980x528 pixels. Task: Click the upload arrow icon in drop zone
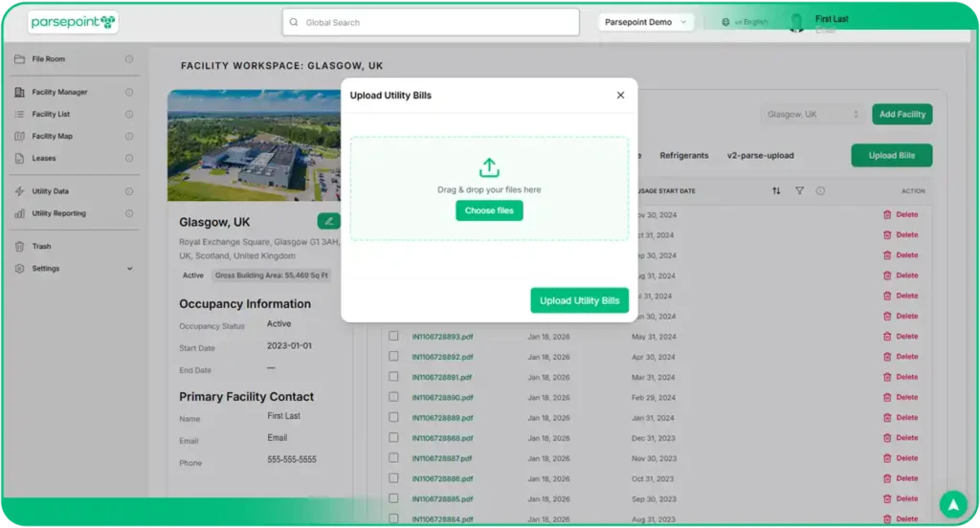pos(489,167)
